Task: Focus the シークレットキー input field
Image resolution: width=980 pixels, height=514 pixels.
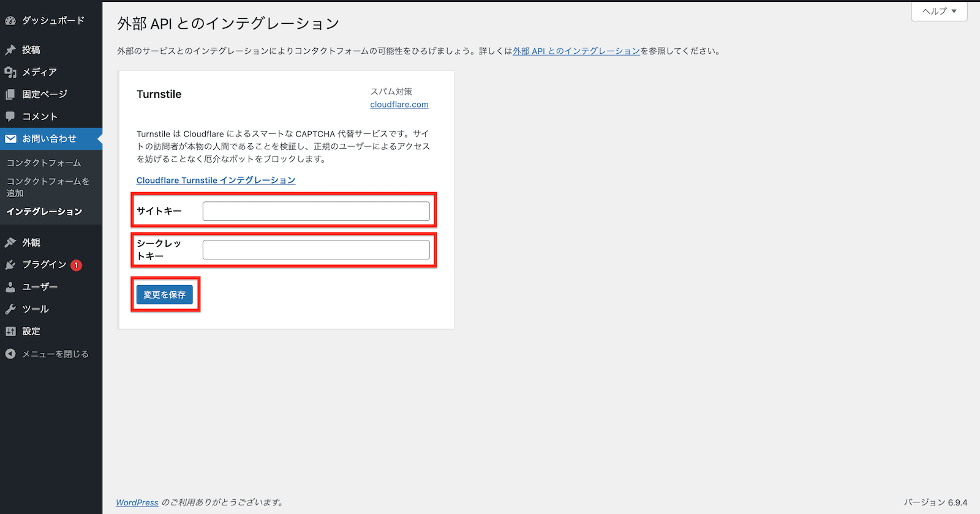Action: [x=316, y=250]
